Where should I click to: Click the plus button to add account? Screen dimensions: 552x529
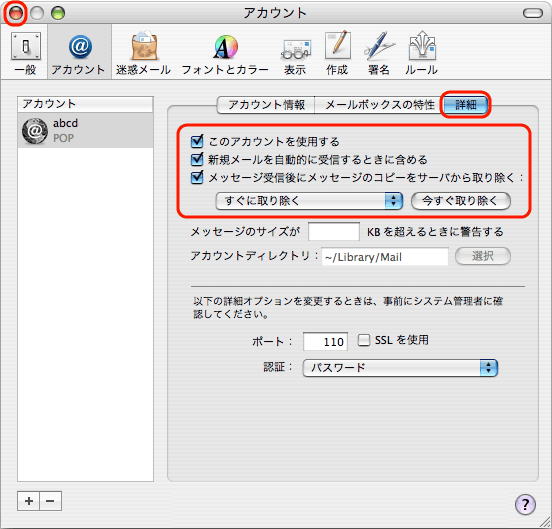29,501
